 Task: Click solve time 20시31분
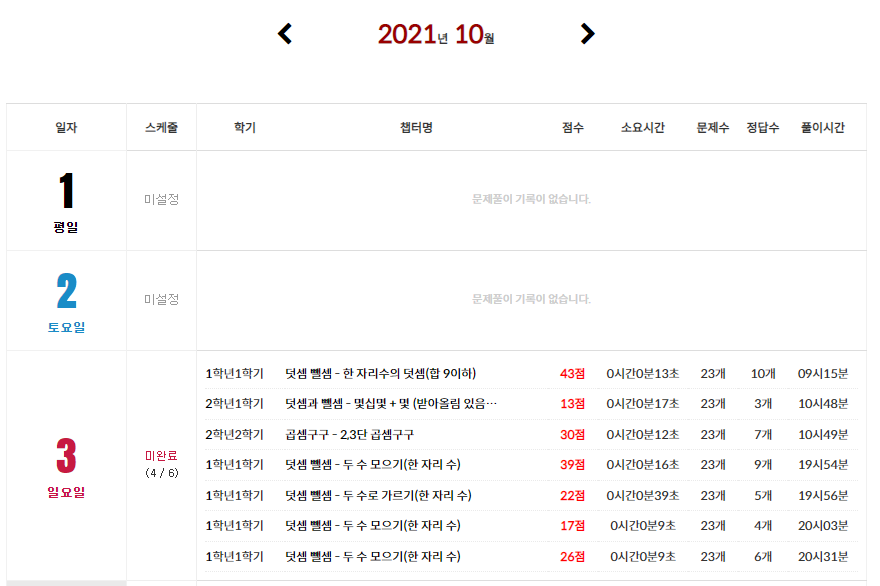coord(823,557)
